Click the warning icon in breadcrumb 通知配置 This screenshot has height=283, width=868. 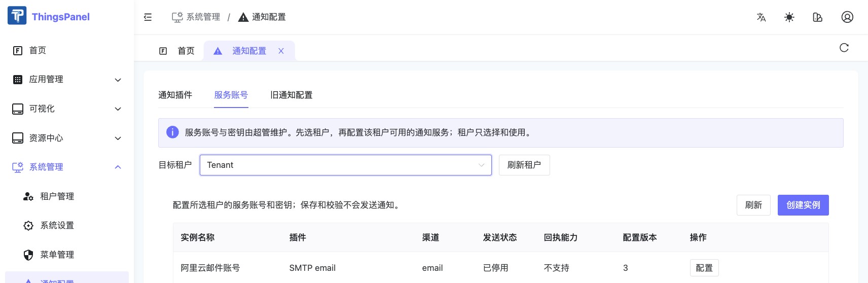(243, 17)
